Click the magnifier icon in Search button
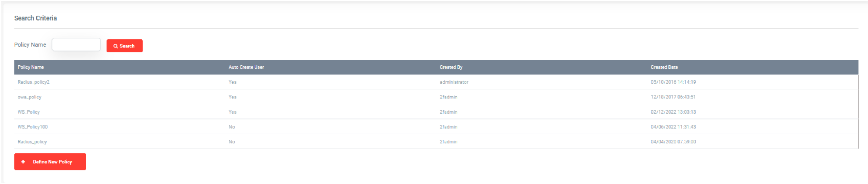The image size is (868, 184). tap(116, 46)
